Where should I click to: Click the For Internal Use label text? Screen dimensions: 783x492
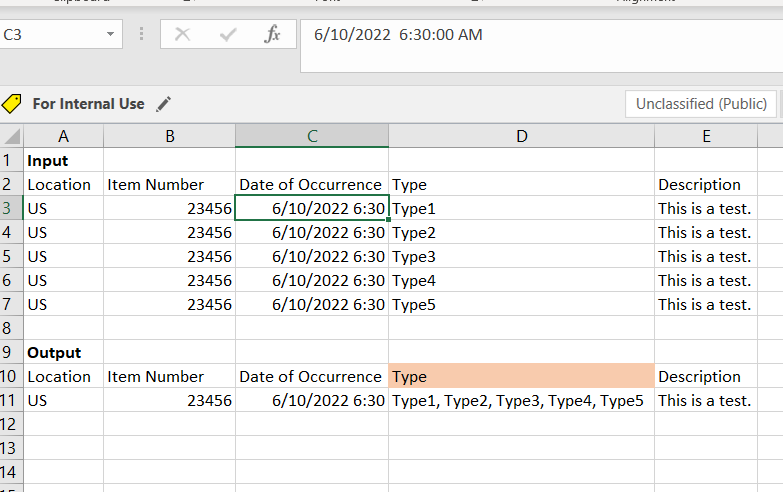88,104
